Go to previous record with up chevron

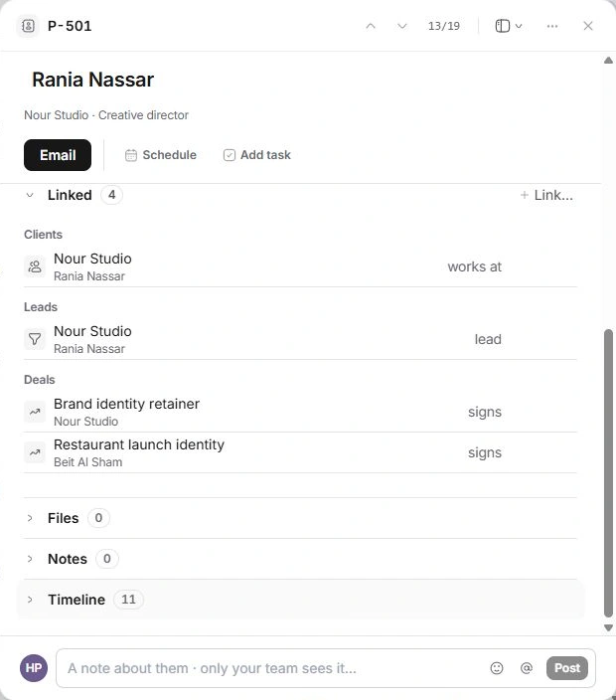[371, 26]
